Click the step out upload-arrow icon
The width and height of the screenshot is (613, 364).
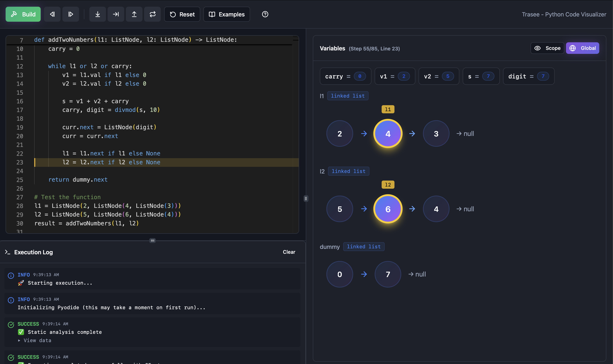click(134, 14)
